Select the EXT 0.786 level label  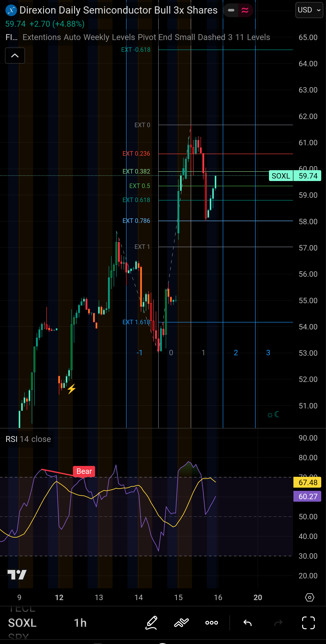(x=136, y=221)
